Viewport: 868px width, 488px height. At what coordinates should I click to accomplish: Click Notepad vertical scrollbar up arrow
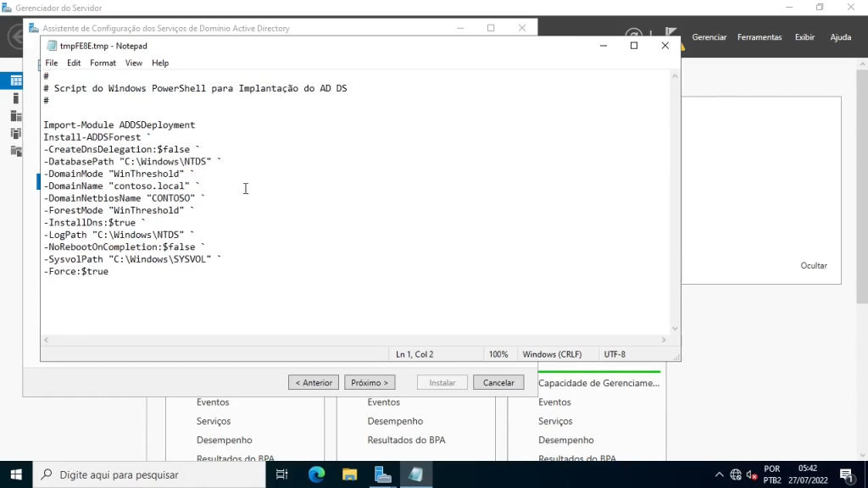point(675,75)
